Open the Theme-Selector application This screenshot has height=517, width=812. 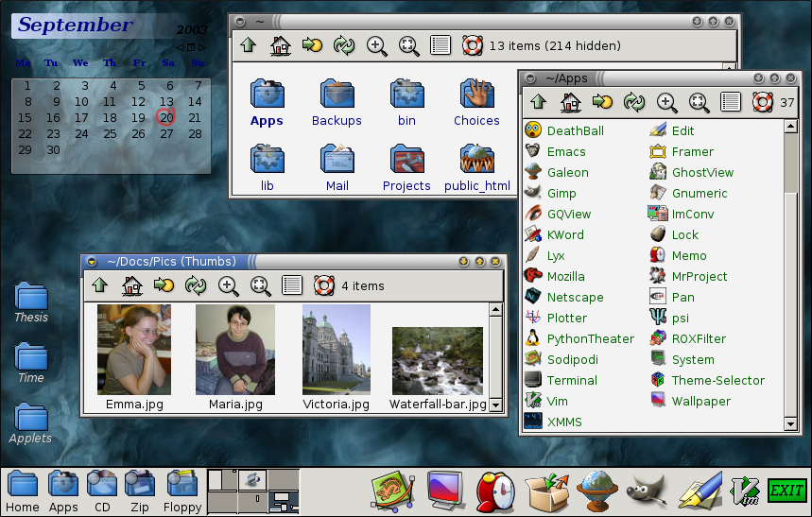coord(717,381)
